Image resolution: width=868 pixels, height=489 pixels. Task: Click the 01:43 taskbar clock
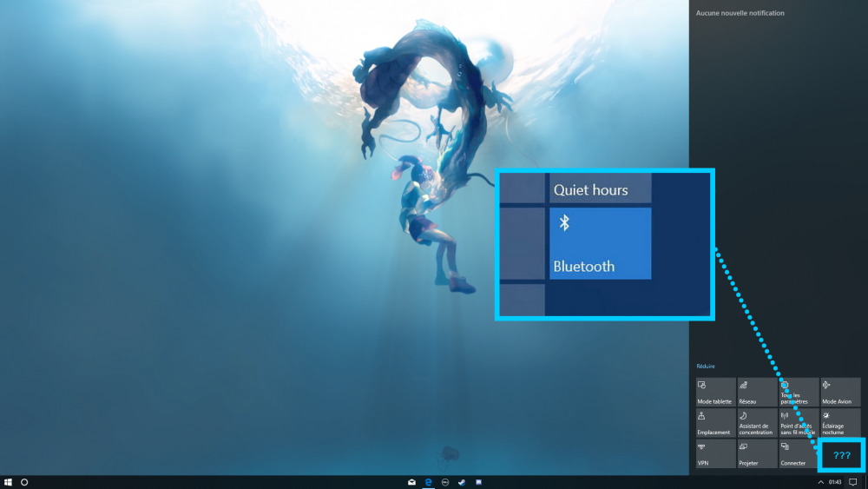(835, 482)
